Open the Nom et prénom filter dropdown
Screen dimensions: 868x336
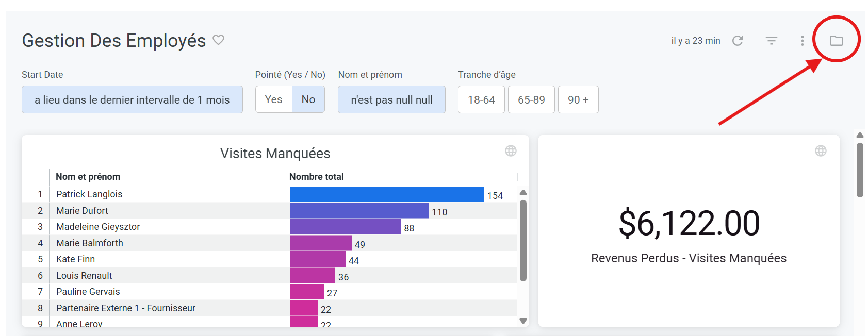click(x=391, y=99)
